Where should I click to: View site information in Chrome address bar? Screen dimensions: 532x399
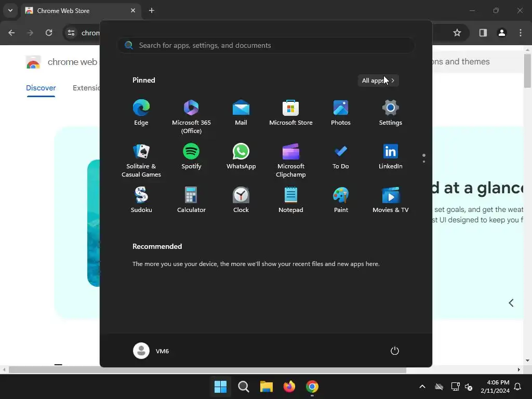pyautogui.click(x=71, y=33)
